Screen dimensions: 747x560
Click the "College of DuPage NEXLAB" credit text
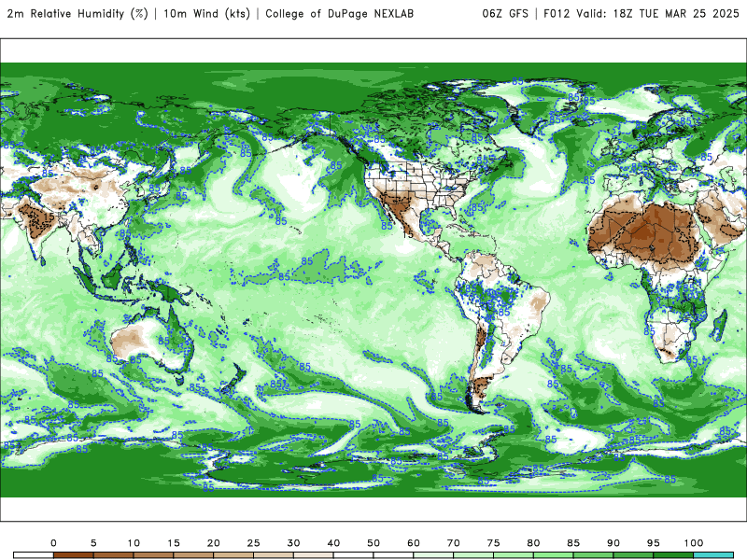(x=339, y=14)
